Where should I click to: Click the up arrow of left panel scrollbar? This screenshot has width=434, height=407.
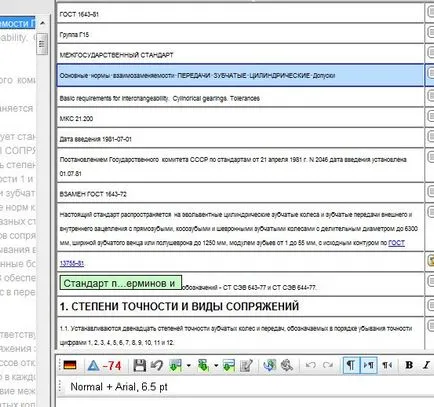pyautogui.click(x=42, y=23)
